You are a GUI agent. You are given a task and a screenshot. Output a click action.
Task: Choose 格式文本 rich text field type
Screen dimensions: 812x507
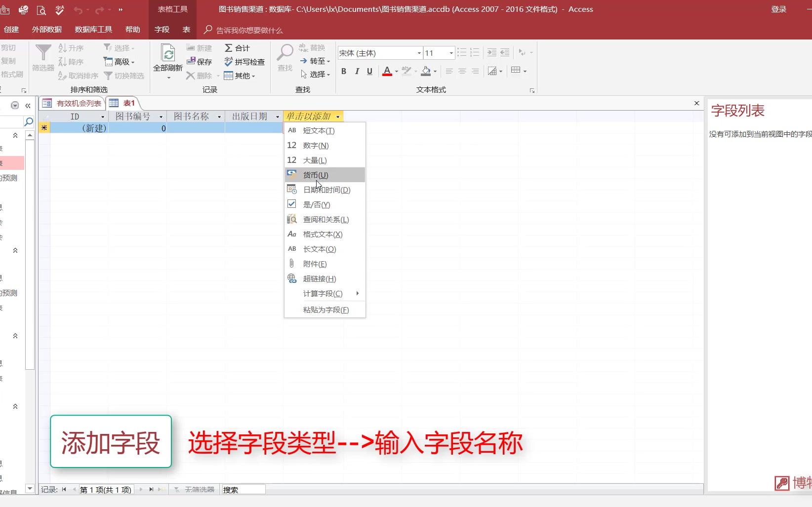325,234
